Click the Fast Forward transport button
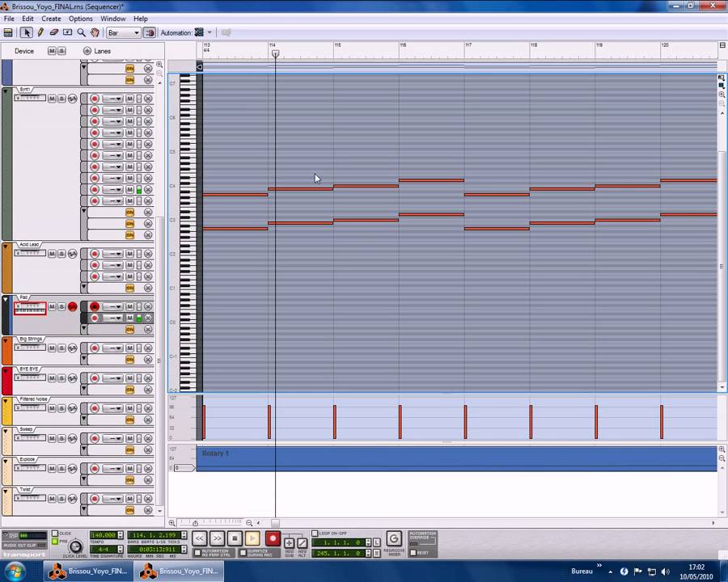728x582 pixels. 218,538
